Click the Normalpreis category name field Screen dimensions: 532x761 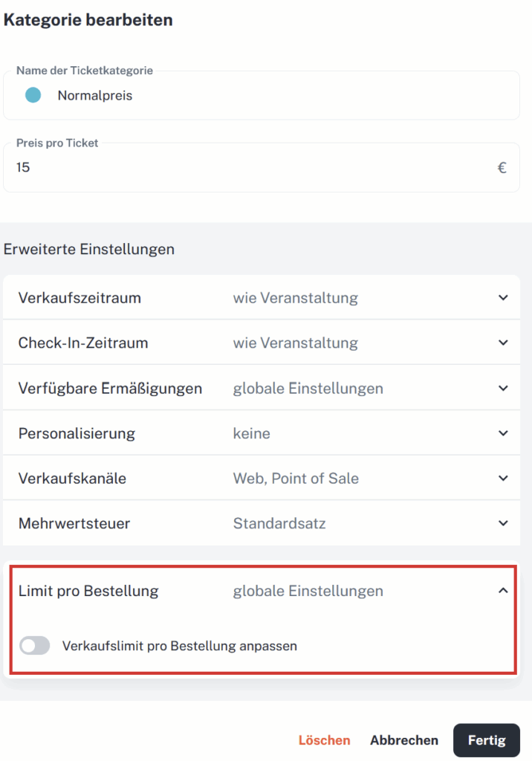pyautogui.click(x=262, y=95)
